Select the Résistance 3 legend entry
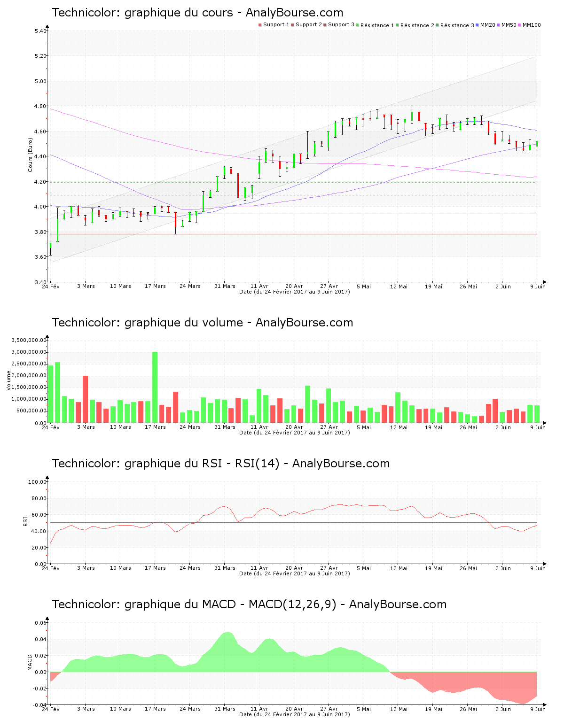 (455, 25)
